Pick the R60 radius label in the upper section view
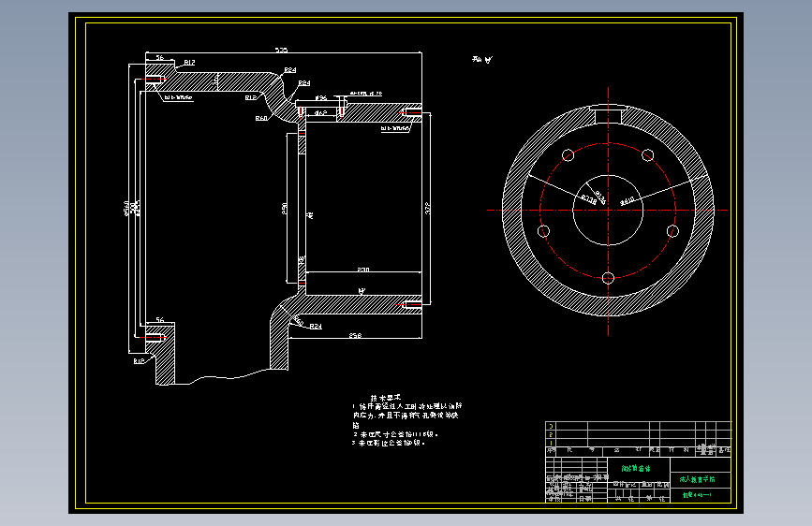Viewport: 812px width, 526px height. (x=261, y=118)
